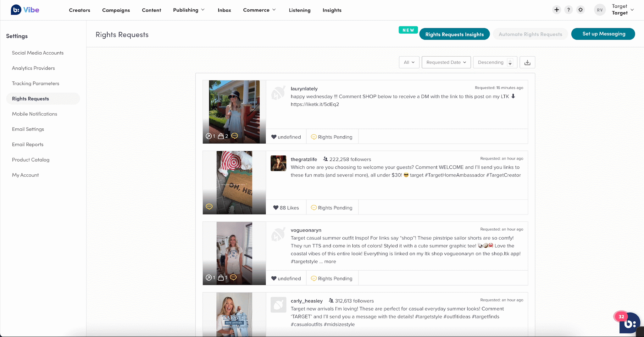Open the Insights nav item

[x=332, y=10]
